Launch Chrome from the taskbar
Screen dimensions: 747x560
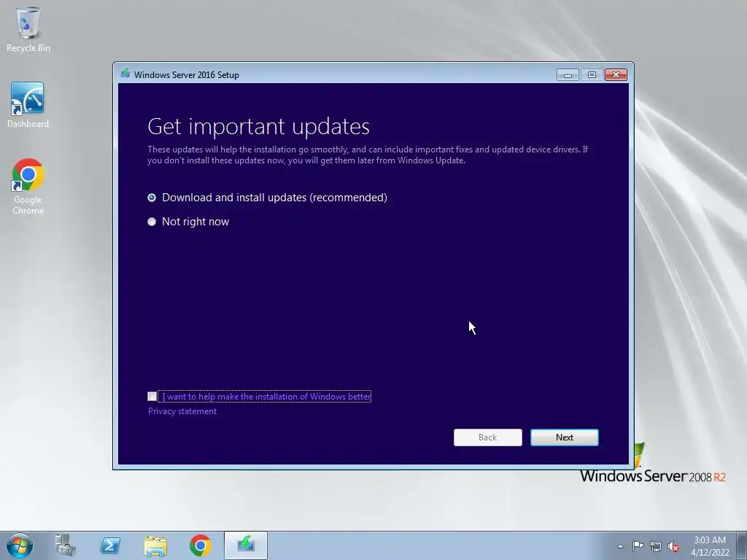[201, 545]
